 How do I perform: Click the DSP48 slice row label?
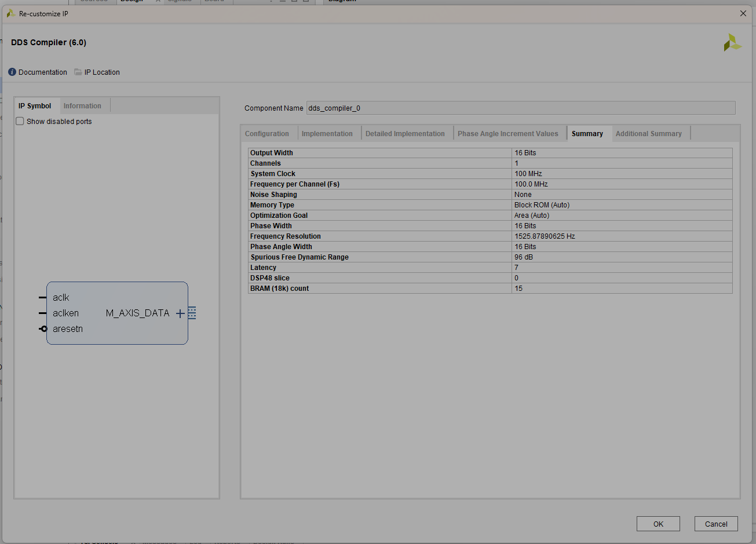(270, 278)
